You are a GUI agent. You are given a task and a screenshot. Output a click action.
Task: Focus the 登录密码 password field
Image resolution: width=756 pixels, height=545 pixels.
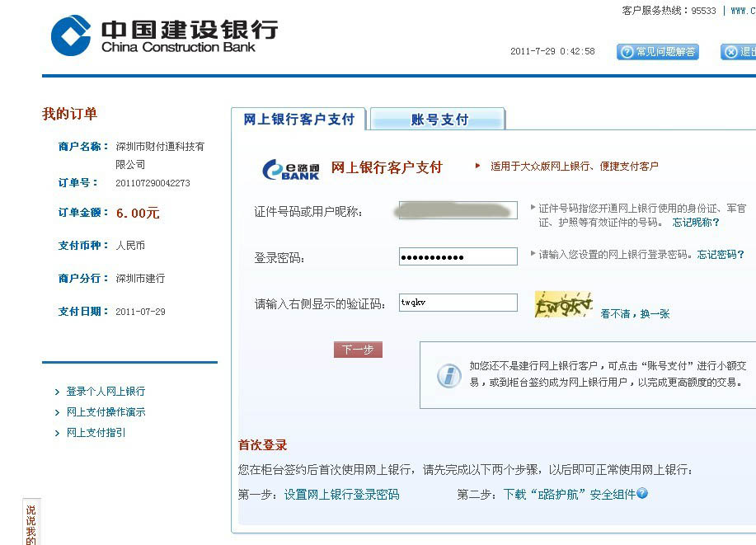pyautogui.click(x=458, y=256)
